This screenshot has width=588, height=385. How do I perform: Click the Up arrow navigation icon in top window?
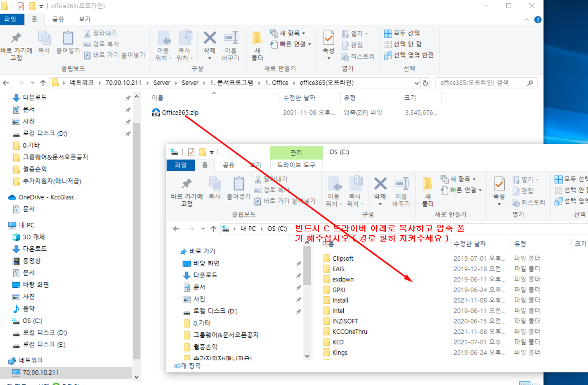click(43, 83)
